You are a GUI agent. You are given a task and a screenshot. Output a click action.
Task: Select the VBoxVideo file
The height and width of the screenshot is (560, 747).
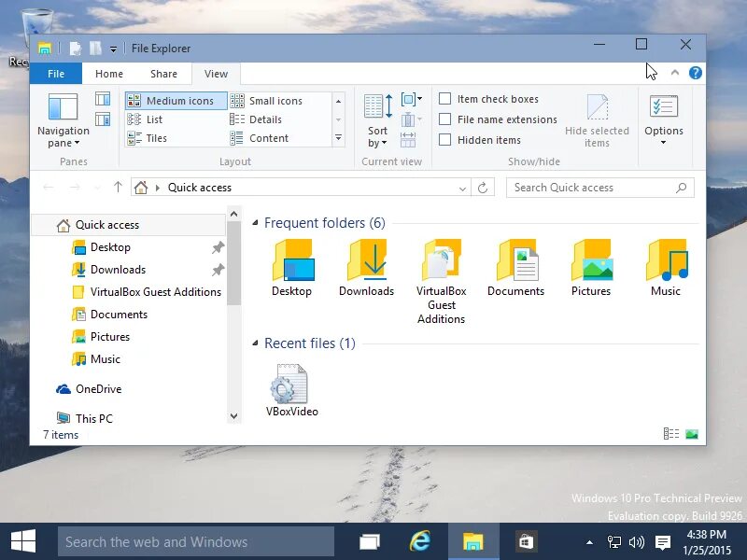point(292,390)
